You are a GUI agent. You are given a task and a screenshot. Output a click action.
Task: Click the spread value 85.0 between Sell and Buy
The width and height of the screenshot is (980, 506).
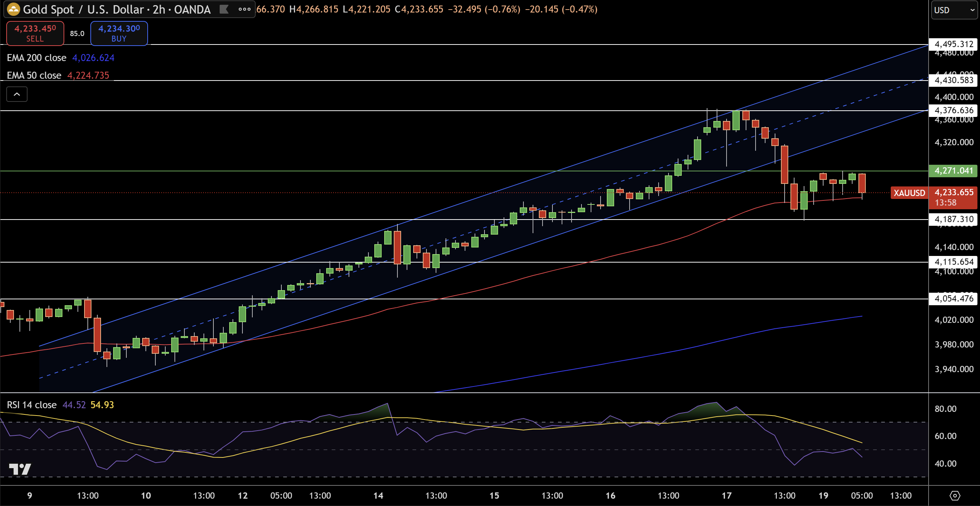(77, 33)
